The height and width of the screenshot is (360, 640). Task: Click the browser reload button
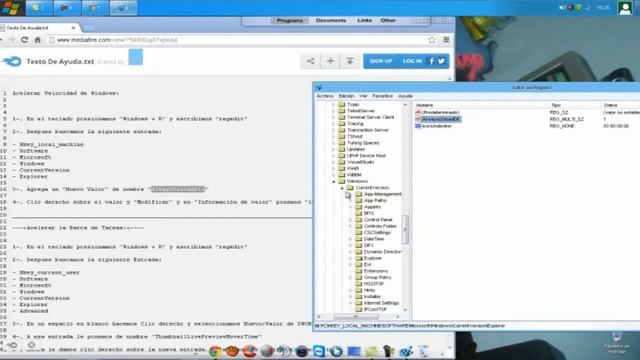(x=24, y=40)
